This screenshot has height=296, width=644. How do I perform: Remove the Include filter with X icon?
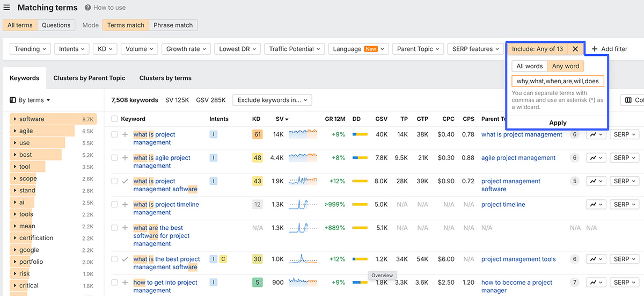pyautogui.click(x=575, y=49)
